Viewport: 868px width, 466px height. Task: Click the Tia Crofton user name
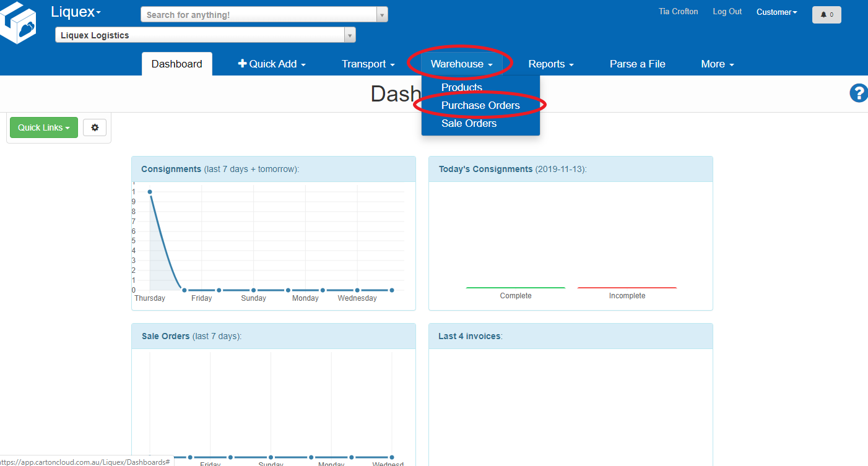coord(679,12)
